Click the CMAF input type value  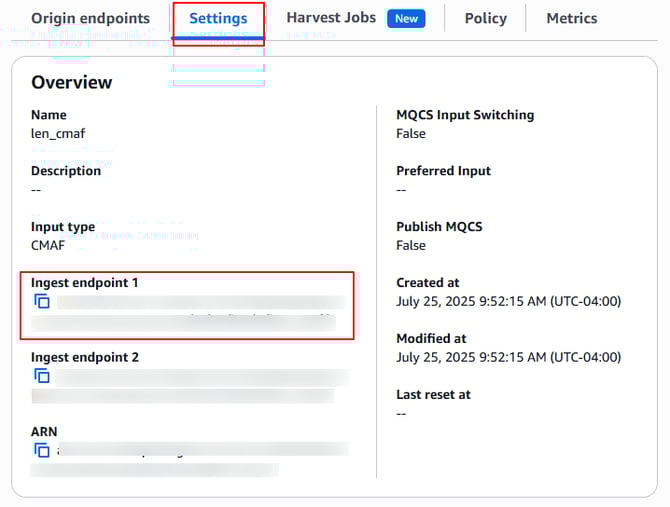pyautogui.click(x=49, y=245)
